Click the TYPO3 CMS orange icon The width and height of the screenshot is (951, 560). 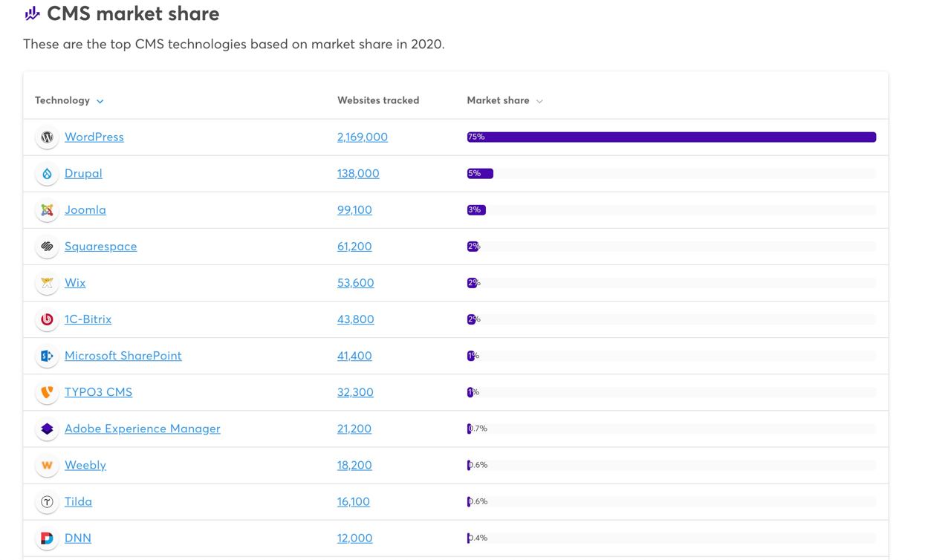click(x=47, y=392)
